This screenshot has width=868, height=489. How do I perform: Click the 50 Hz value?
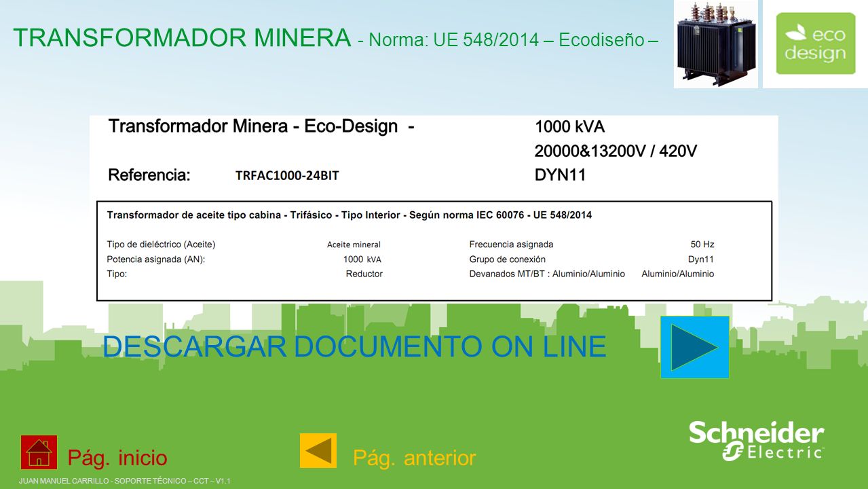702,244
